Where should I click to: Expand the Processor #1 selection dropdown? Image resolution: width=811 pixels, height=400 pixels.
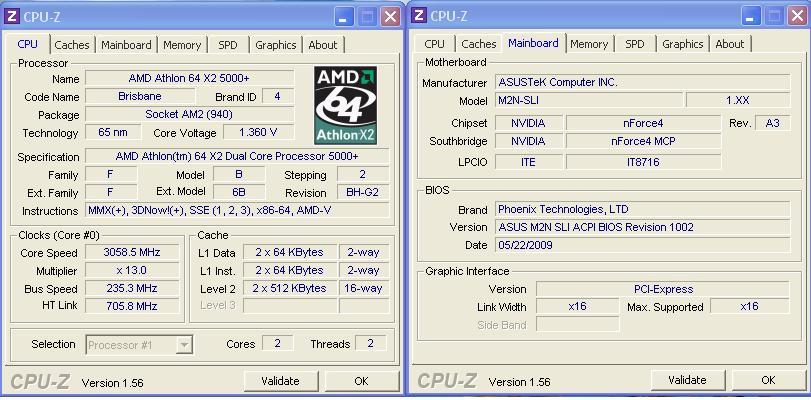(184, 345)
